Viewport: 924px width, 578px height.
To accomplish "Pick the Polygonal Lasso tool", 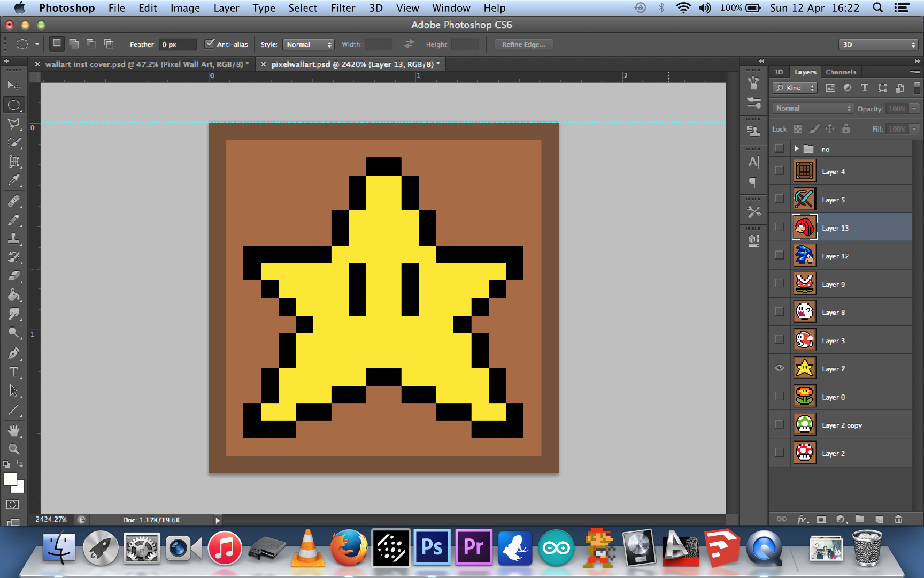I will point(14,124).
